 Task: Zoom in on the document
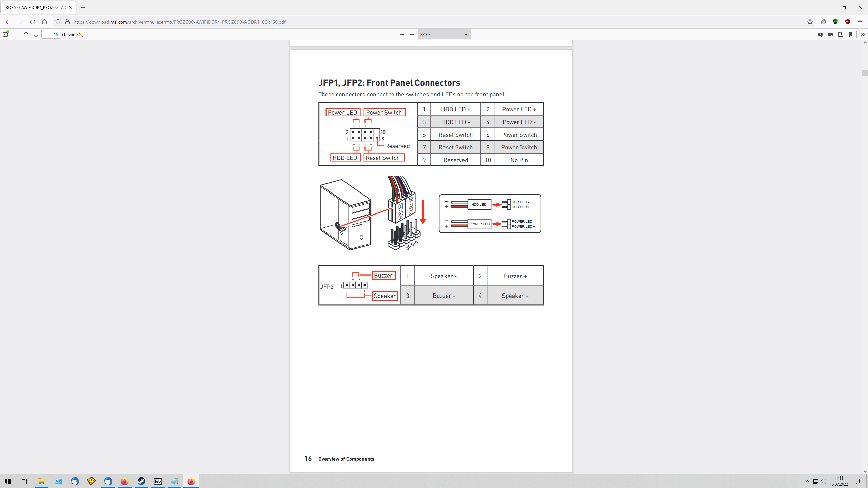click(x=411, y=34)
